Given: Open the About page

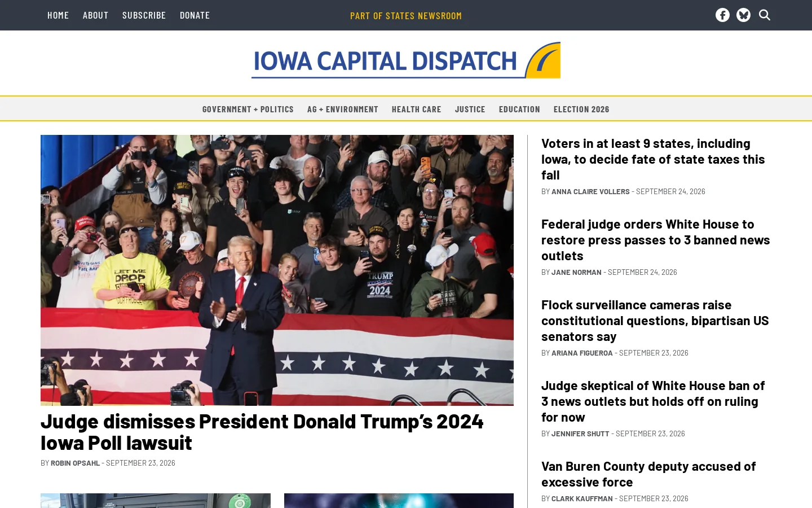Looking at the screenshot, I should [95, 15].
